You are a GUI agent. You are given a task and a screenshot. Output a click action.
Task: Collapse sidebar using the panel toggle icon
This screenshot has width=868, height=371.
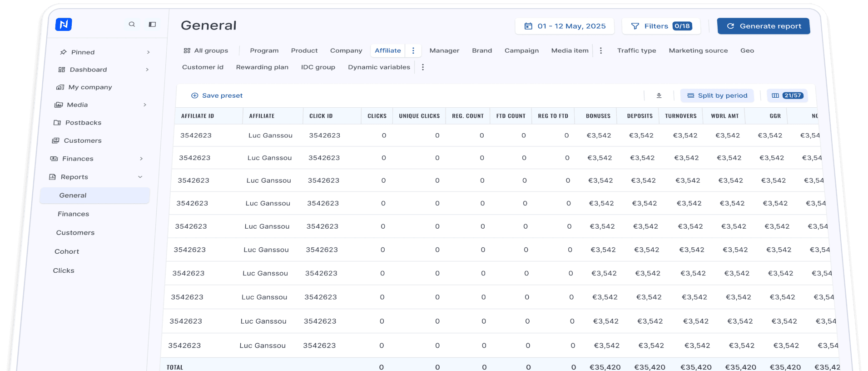click(152, 25)
